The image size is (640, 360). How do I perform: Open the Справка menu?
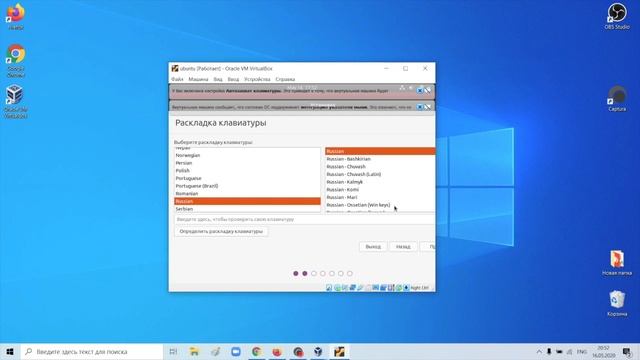285,79
